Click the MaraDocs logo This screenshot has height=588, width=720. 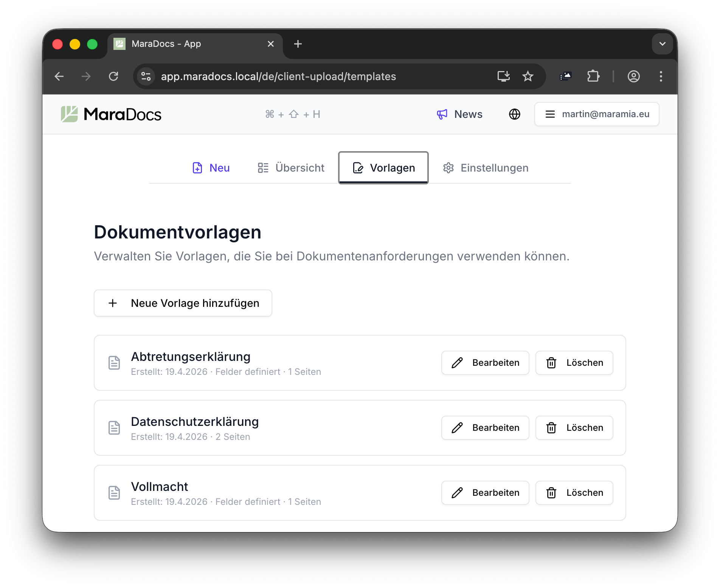(x=111, y=114)
